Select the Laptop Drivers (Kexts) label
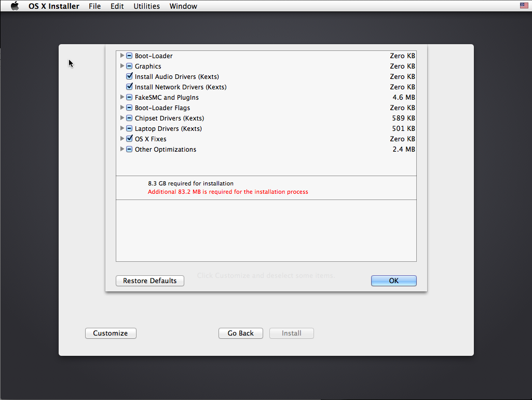 point(168,129)
